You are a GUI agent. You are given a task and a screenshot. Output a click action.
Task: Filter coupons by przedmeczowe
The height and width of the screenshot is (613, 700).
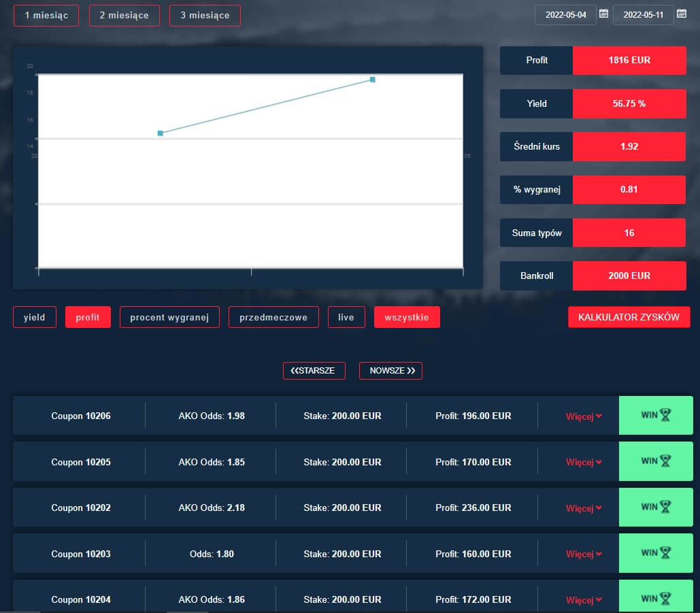273,317
